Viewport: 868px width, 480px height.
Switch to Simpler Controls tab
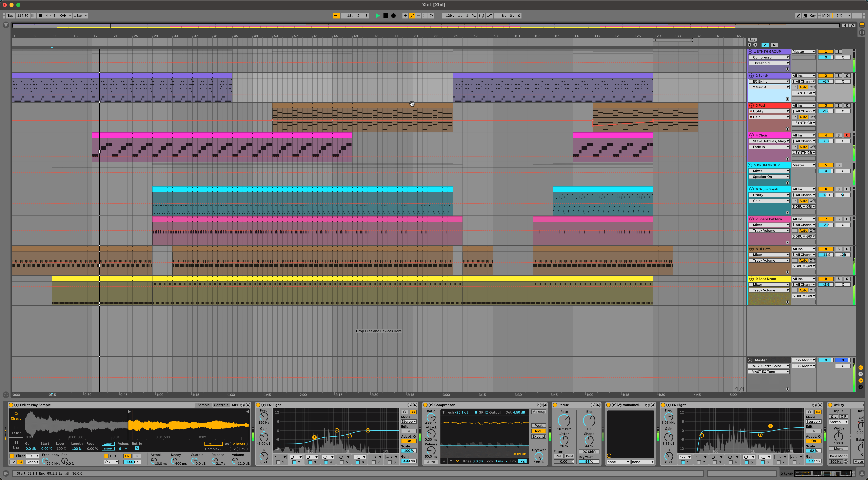tap(221, 405)
